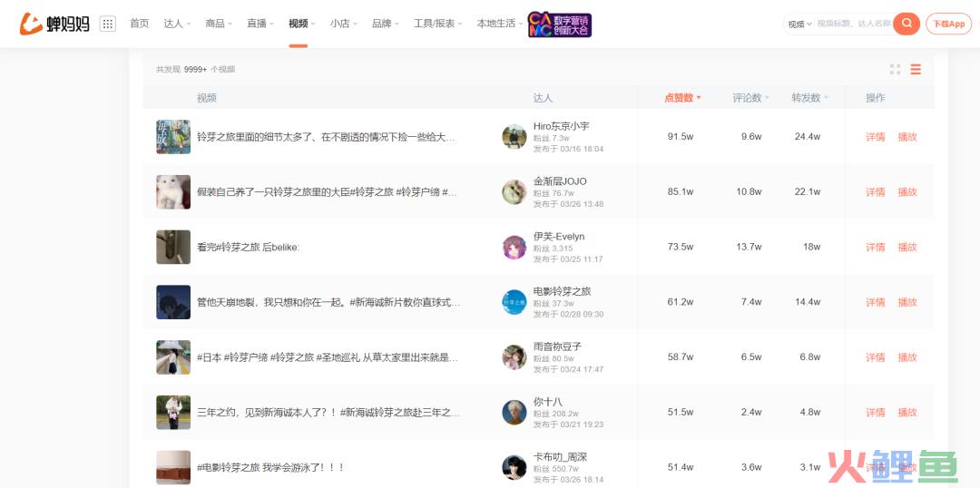Open 工具/报表 menu
980x488 pixels.
[437, 24]
